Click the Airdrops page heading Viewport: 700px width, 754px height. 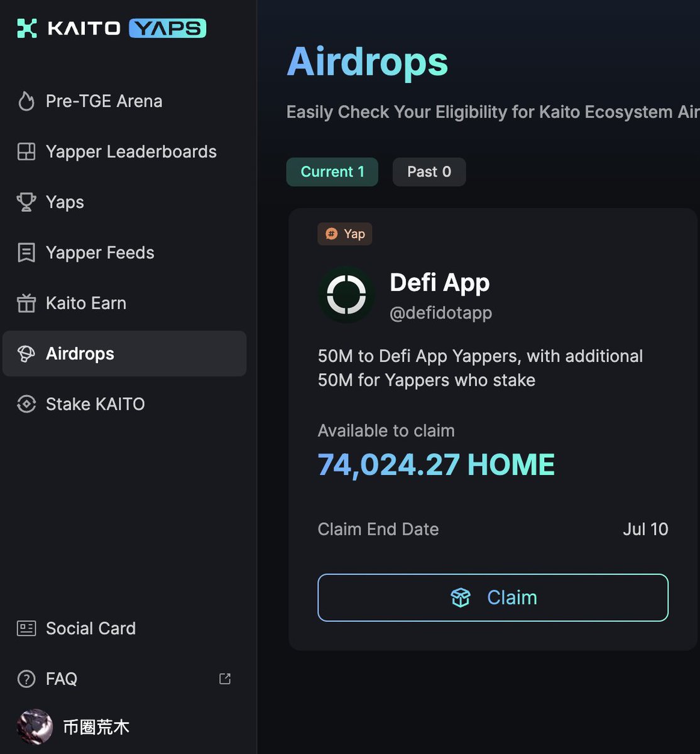point(368,62)
